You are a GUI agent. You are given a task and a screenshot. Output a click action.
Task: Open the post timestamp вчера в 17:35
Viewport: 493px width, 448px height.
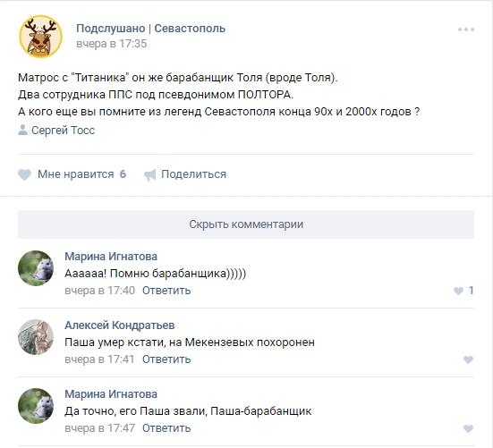point(112,44)
